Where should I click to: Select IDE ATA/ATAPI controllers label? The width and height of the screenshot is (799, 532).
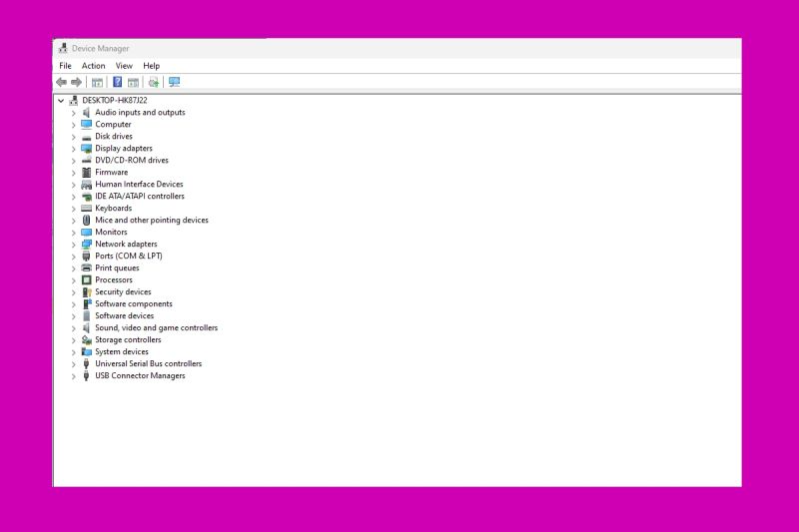pos(140,196)
